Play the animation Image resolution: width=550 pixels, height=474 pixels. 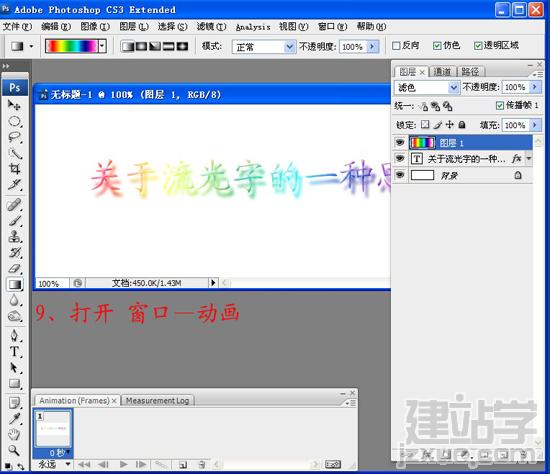123,465
